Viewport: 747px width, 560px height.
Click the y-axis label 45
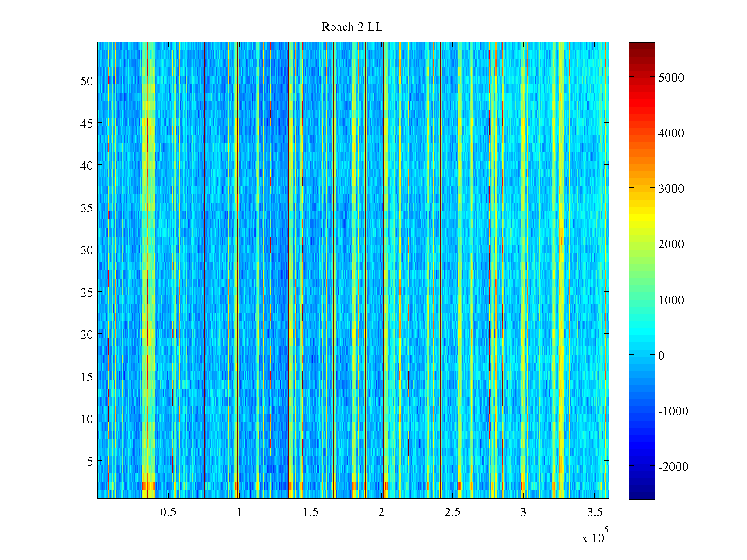pyautogui.click(x=87, y=123)
